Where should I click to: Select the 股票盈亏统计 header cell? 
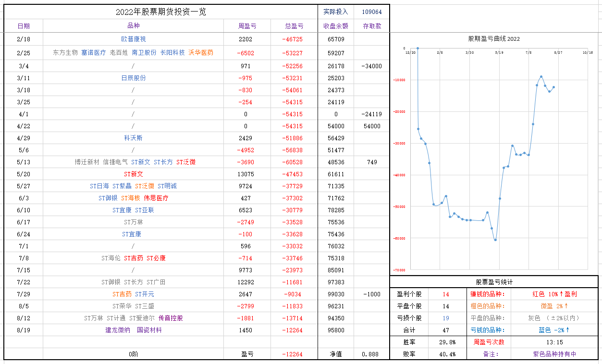pos(494,282)
